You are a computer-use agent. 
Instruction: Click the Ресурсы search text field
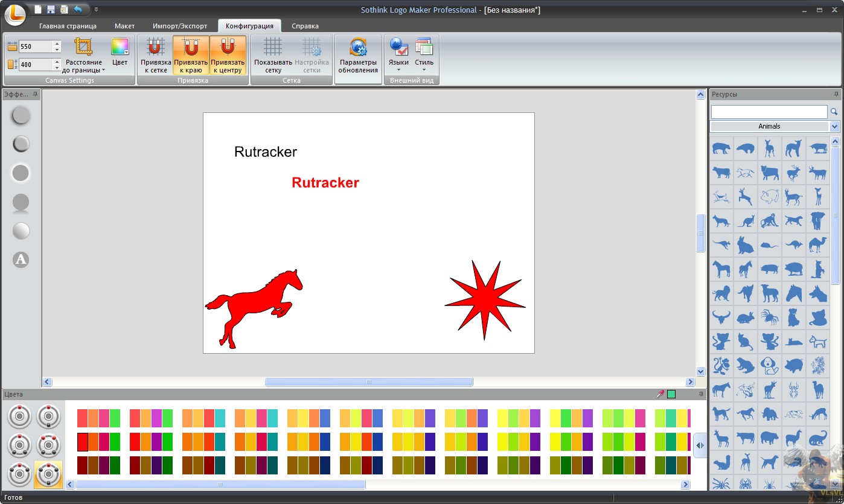coord(769,112)
